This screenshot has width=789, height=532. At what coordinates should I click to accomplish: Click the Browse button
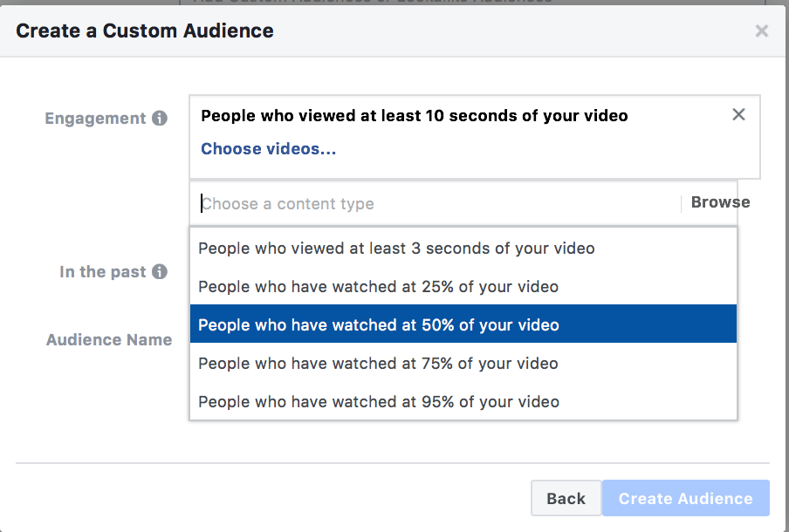721,202
